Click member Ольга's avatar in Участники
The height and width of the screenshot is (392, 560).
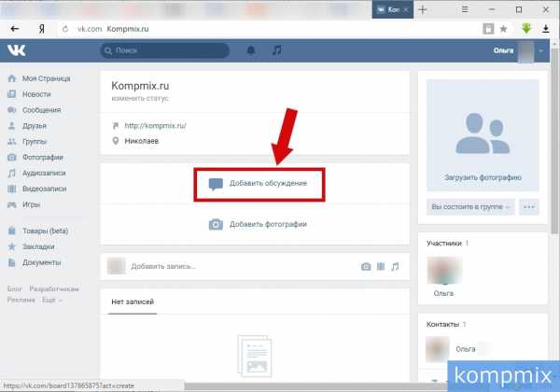[444, 271]
